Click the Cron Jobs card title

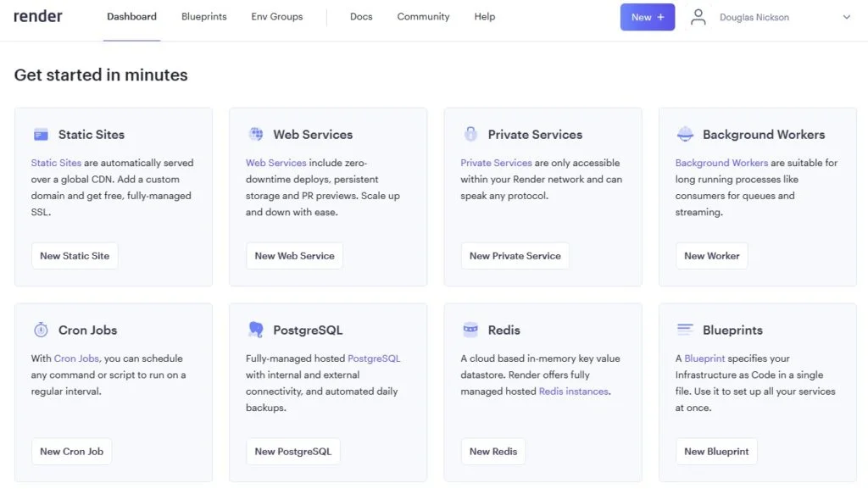(87, 330)
